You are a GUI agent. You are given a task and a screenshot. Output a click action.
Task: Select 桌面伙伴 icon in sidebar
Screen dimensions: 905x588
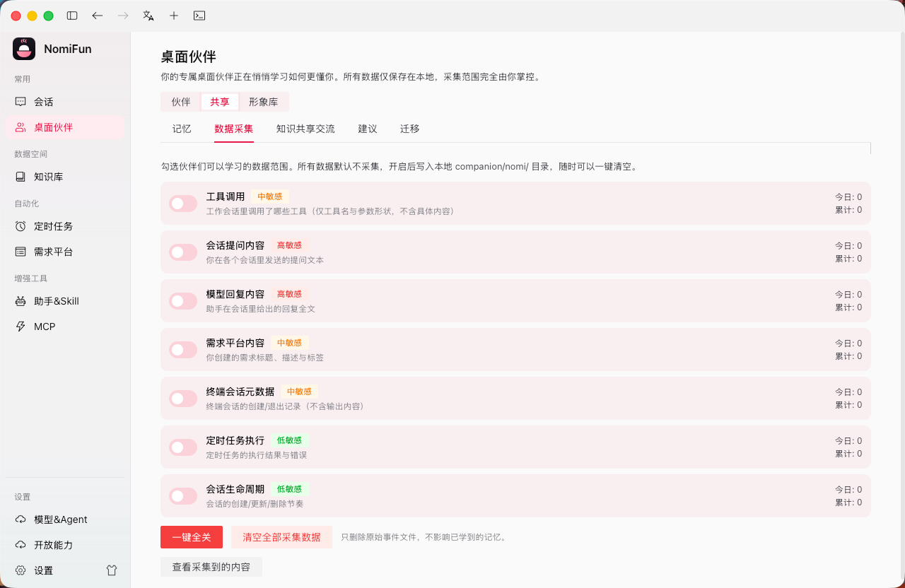[x=21, y=127]
